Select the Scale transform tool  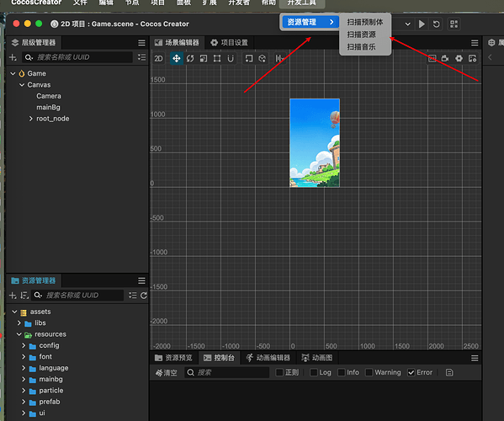point(204,59)
